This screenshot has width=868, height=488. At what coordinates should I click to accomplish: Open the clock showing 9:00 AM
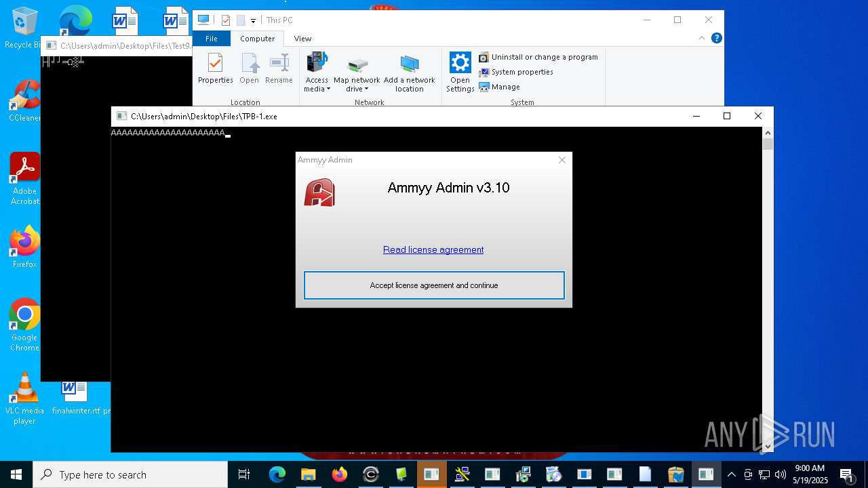tap(810, 474)
